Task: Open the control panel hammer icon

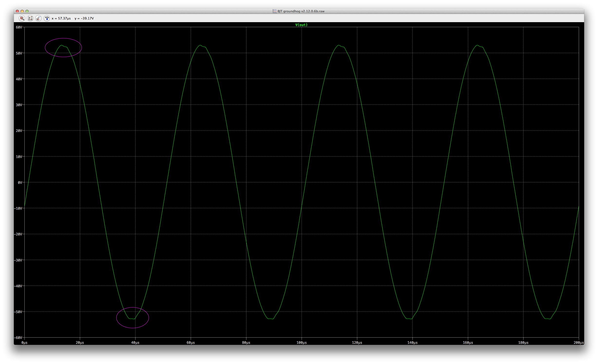Action: (47, 18)
